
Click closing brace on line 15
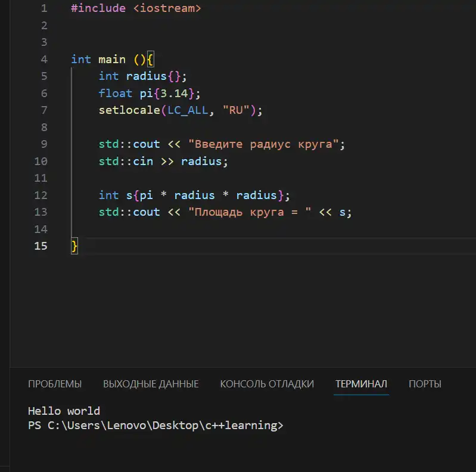pyautogui.click(x=74, y=246)
